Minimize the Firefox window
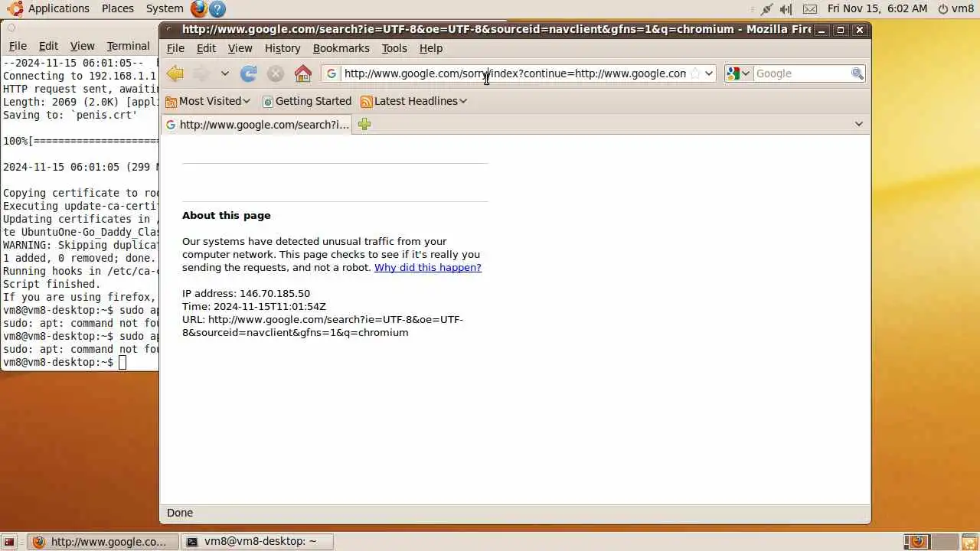This screenshot has height=551, width=980. 822,30
